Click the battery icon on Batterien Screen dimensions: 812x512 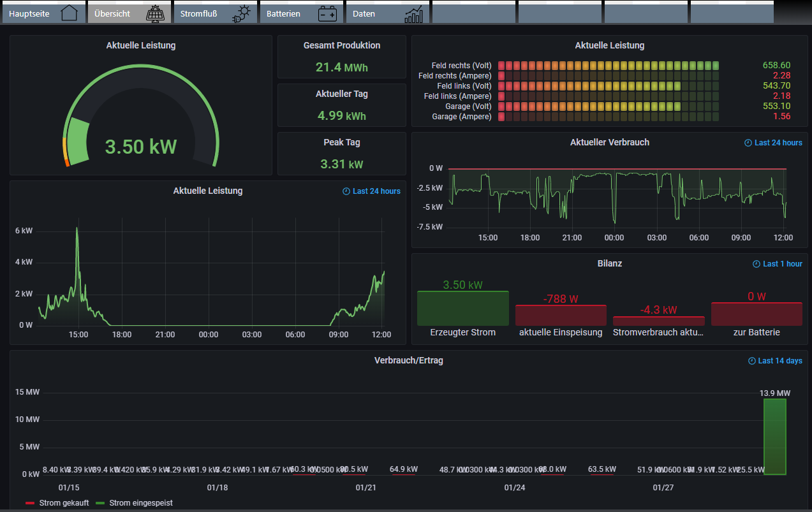[328, 13]
